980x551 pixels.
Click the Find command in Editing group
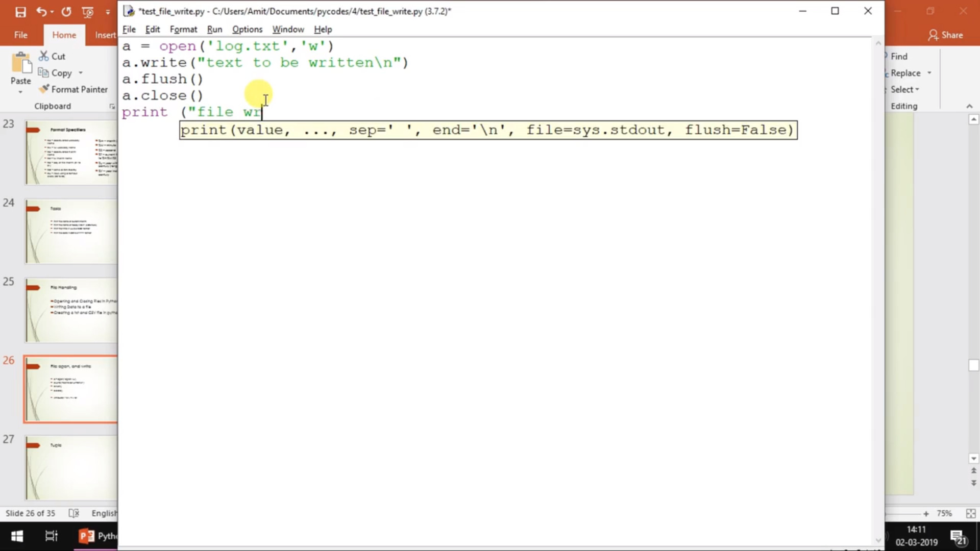click(x=899, y=56)
